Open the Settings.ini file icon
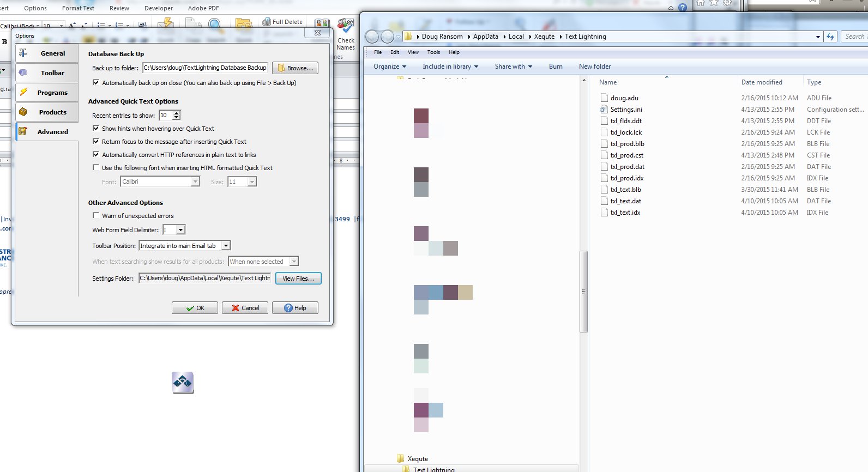 pyautogui.click(x=604, y=110)
